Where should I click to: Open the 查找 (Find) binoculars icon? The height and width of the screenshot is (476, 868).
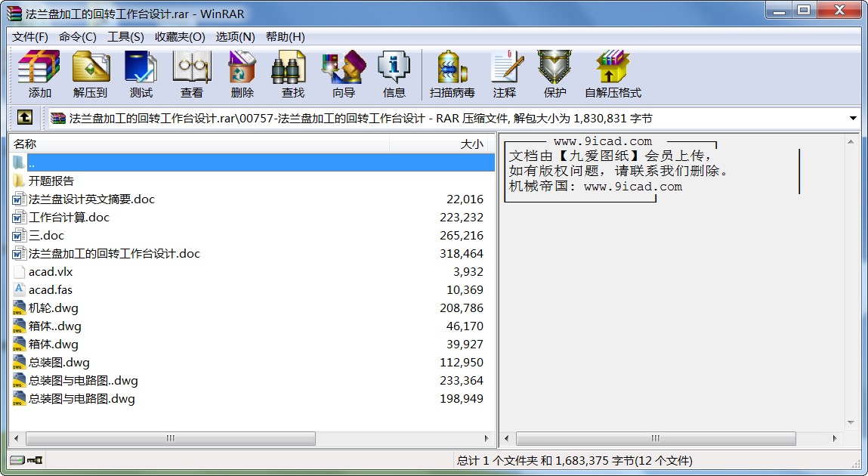coord(292,74)
